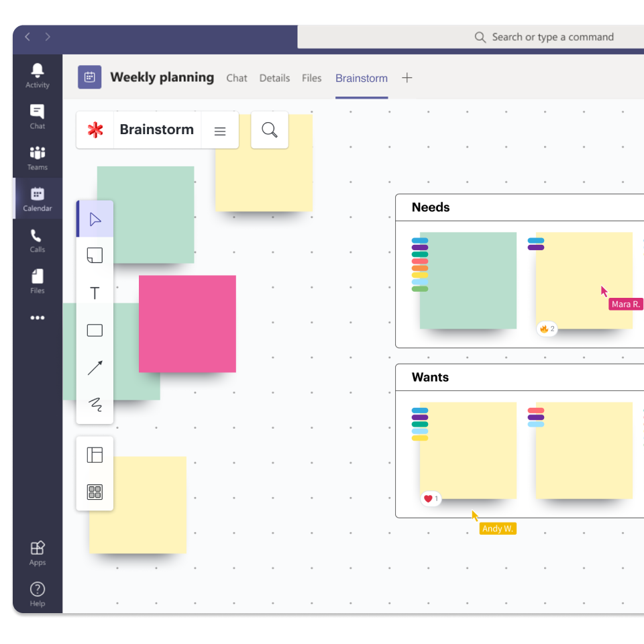Toggle the heart reaction on Wants note
Screen dimensions: 644x644
431,498
